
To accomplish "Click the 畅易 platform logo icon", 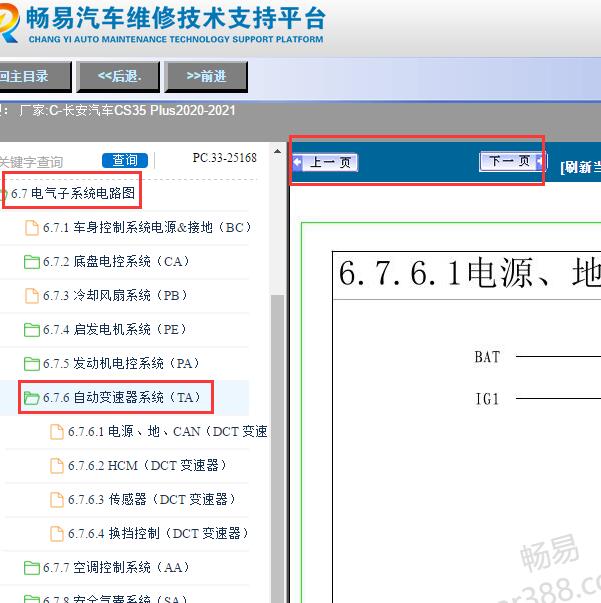I will (8, 24).
